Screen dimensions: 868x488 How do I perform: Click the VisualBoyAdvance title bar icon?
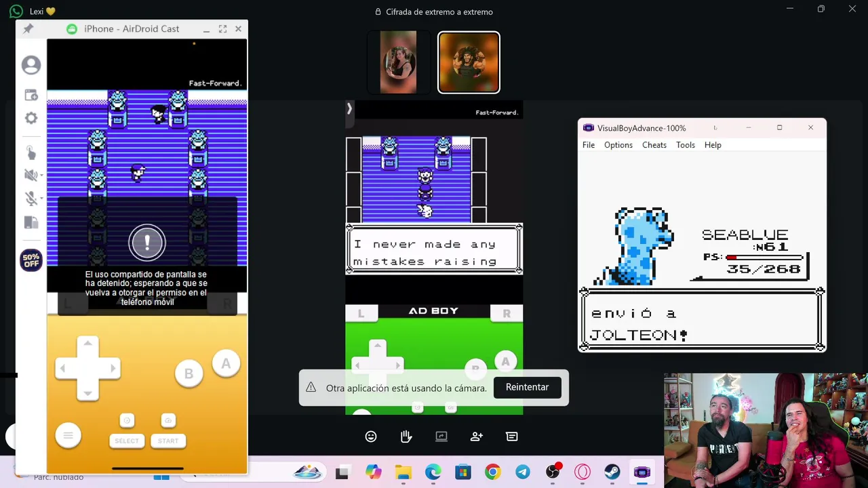588,128
